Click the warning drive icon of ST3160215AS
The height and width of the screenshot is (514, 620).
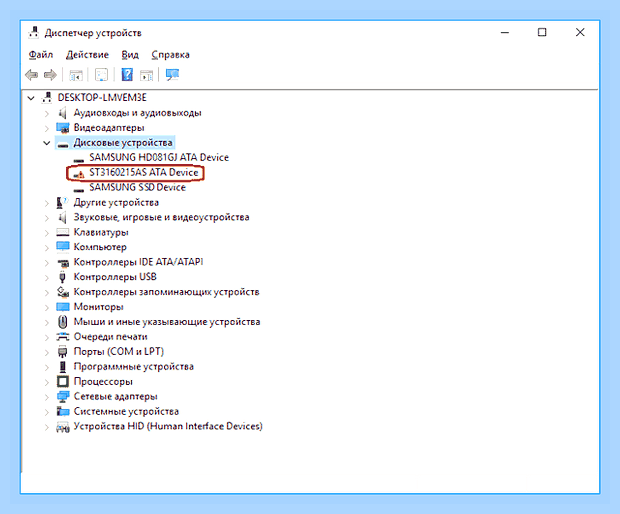[79, 174]
